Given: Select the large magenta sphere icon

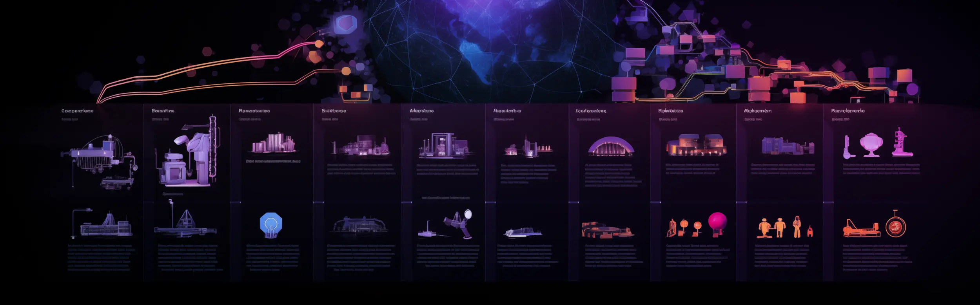Looking at the screenshot, I should [717, 223].
